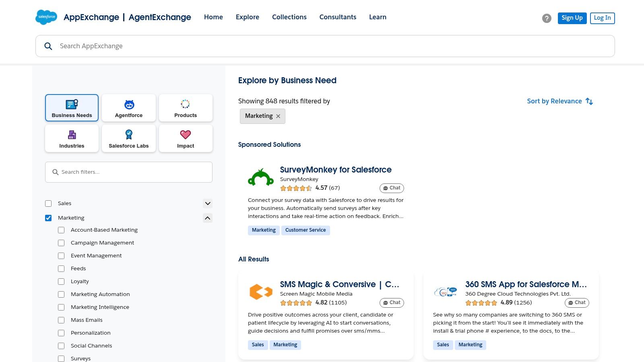Open Explore in the top navigation
Screen dimensions: 644x362
[x=248, y=17]
